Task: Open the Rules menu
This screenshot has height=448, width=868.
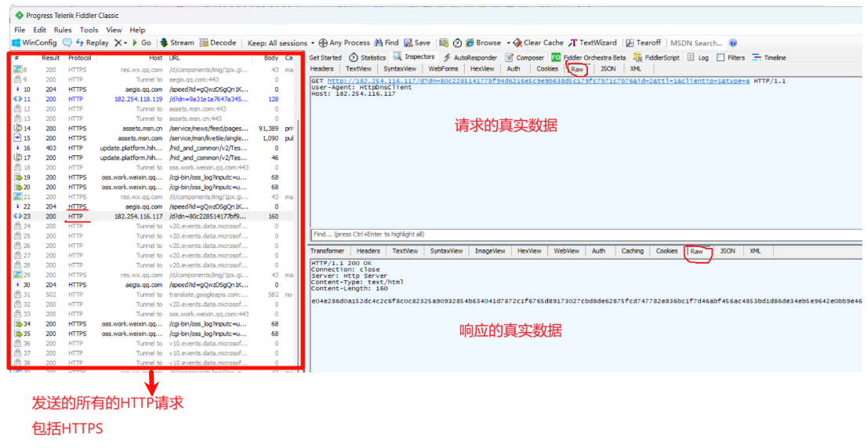Action: [x=63, y=30]
